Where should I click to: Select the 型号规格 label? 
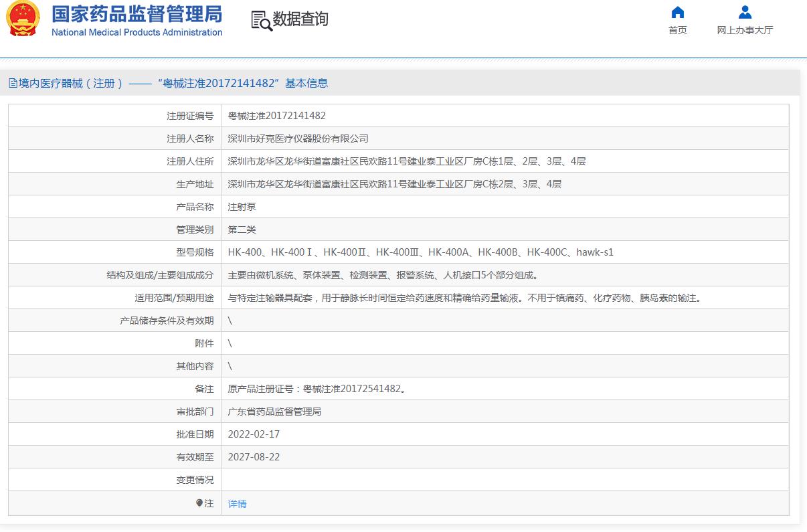195,252
